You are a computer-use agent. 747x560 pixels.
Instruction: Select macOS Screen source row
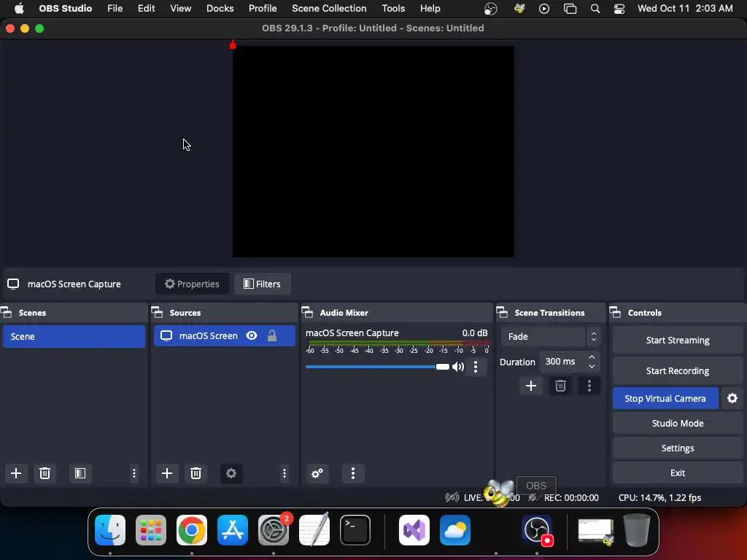tap(225, 335)
